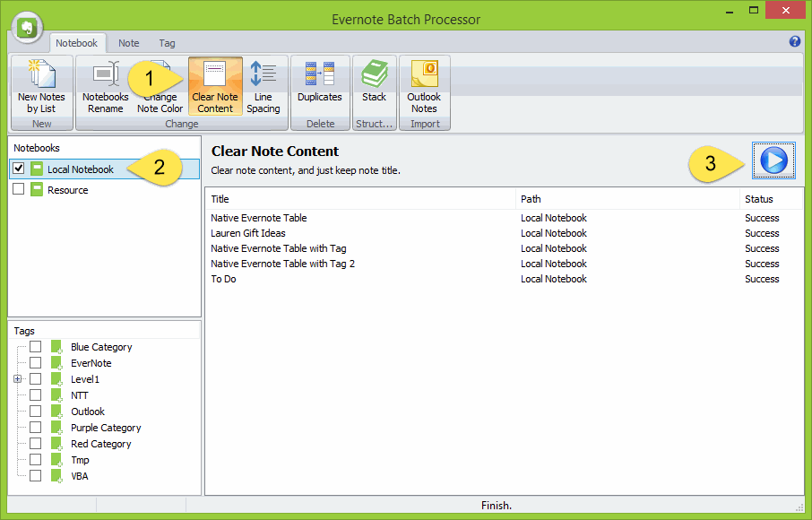Image resolution: width=812 pixels, height=520 pixels.
Task: Tick the Blue Category tag checkbox
Action: tap(35, 346)
